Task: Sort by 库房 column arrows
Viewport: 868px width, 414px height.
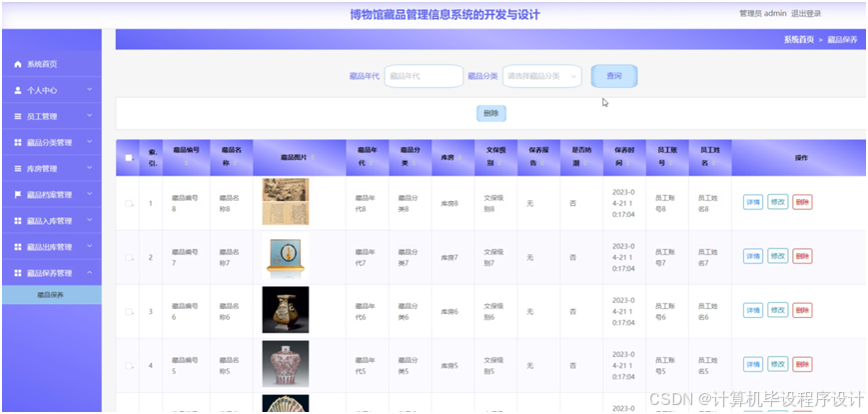Action: (459, 158)
